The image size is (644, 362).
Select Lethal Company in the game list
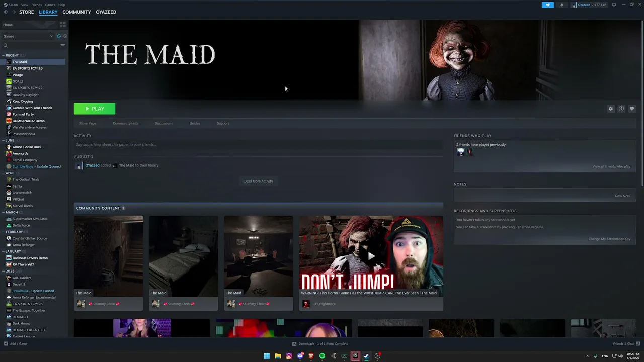point(25,160)
